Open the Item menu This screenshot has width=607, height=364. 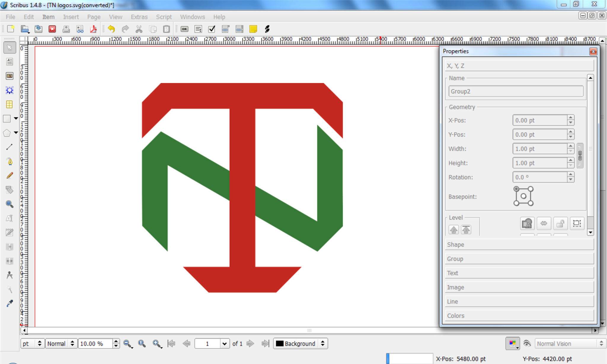coord(48,17)
